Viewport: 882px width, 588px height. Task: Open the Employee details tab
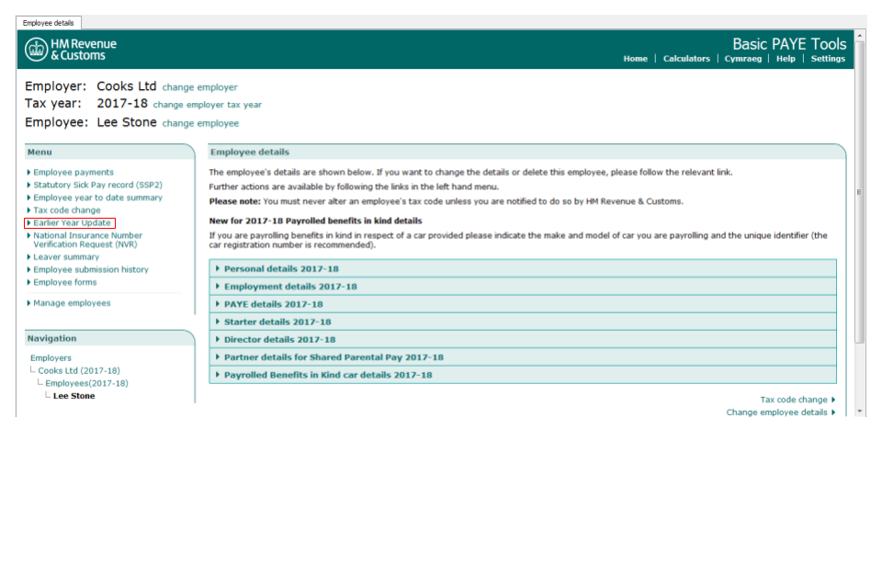click(x=49, y=23)
